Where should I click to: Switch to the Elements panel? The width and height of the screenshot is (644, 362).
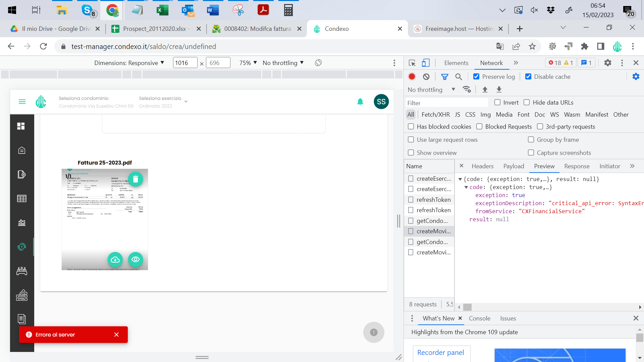tap(456, 63)
